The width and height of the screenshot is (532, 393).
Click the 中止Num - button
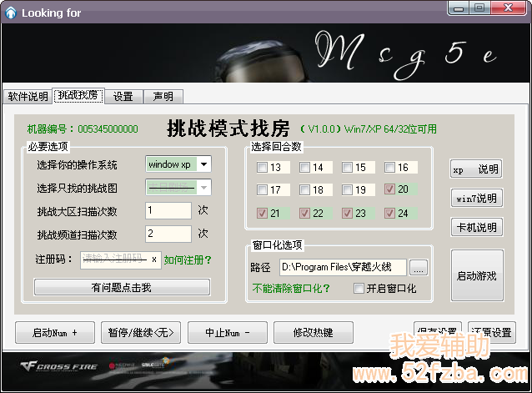click(228, 333)
